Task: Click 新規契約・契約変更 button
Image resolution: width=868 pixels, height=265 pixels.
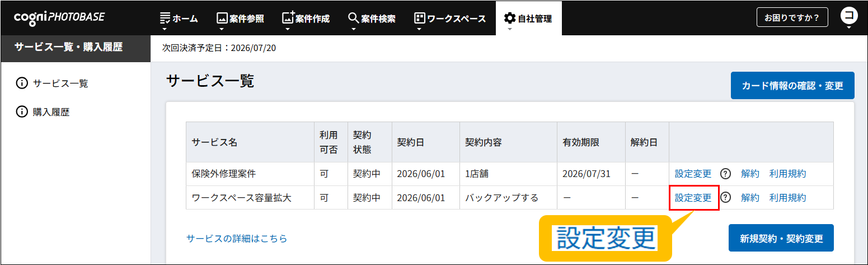Action: click(781, 238)
